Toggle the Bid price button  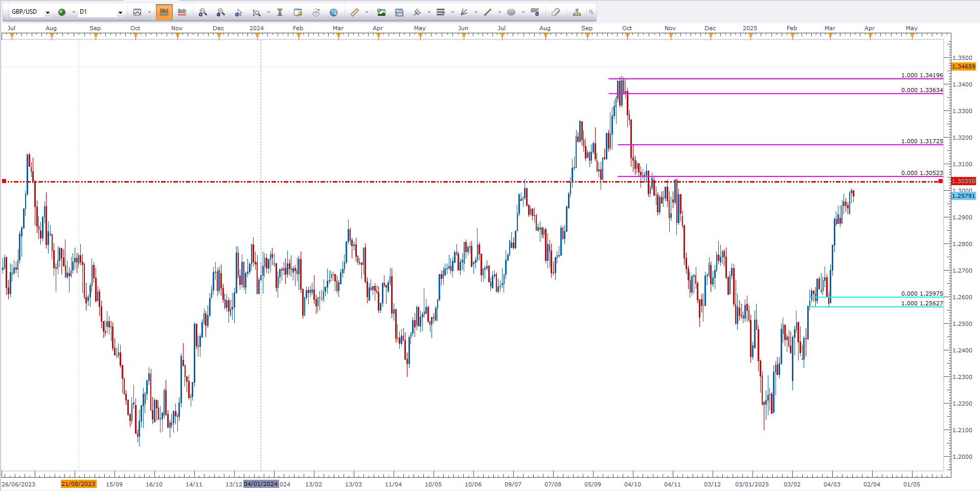click(164, 12)
